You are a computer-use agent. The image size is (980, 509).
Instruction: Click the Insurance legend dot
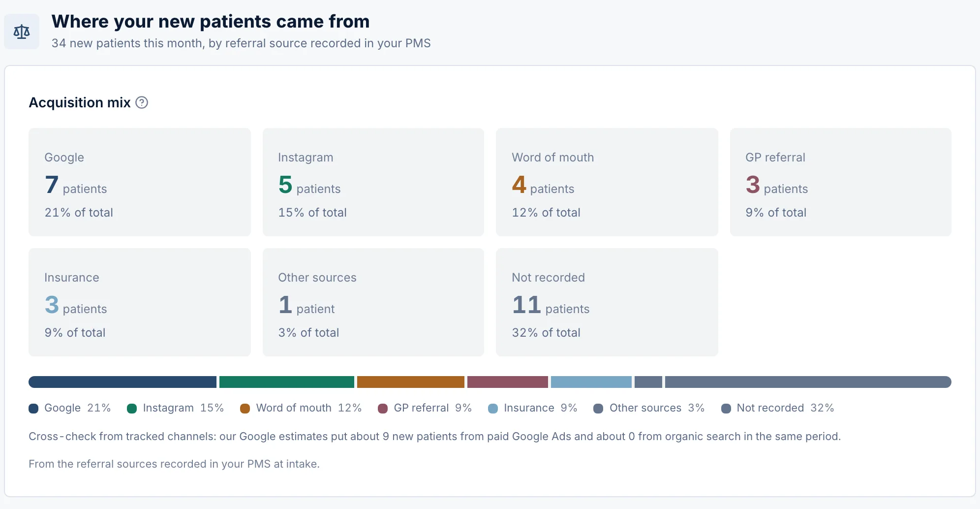click(x=493, y=408)
